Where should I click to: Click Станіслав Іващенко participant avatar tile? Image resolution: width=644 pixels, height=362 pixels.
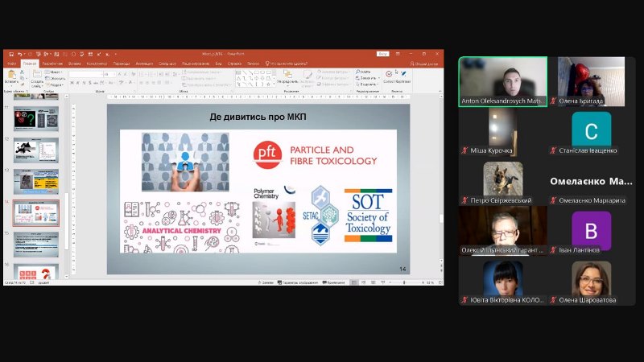[592, 131]
